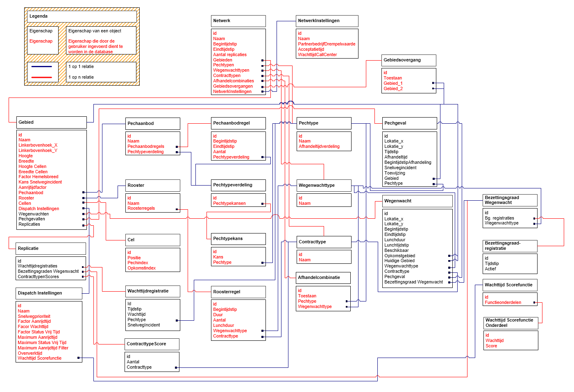Screen dimensions: 574x392
Task: Click PartnerbedrijfDrempelwaarde attribute in NetwerkInstellingen
Action: click(327, 44)
